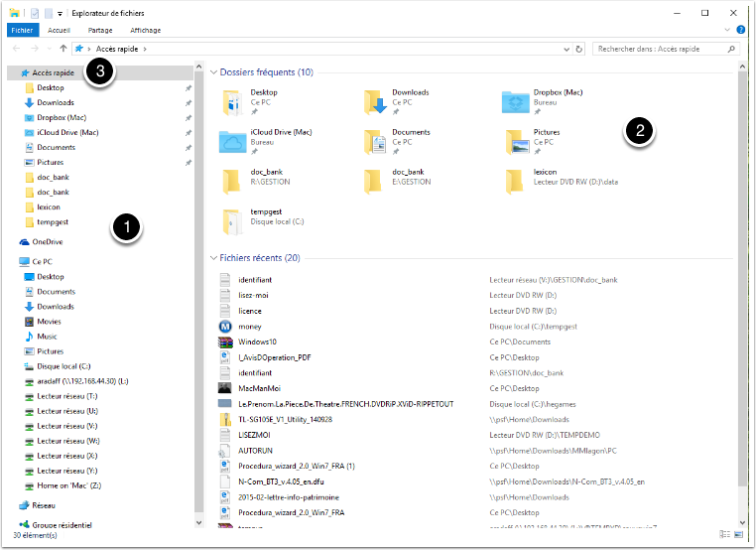The height and width of the screenshot is (550, 756).
Task: Click the refresh button in address bar
Action: point(580,48)
